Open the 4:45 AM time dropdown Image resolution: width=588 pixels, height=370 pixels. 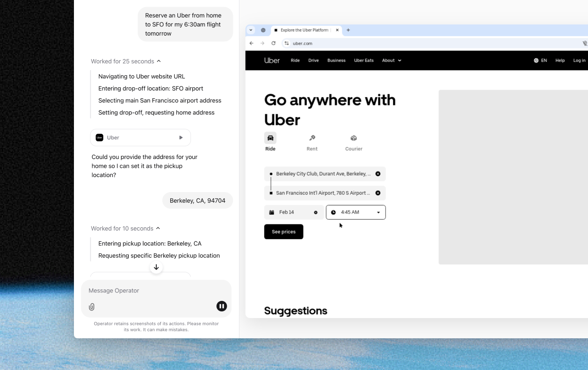(x=356, y=212)
